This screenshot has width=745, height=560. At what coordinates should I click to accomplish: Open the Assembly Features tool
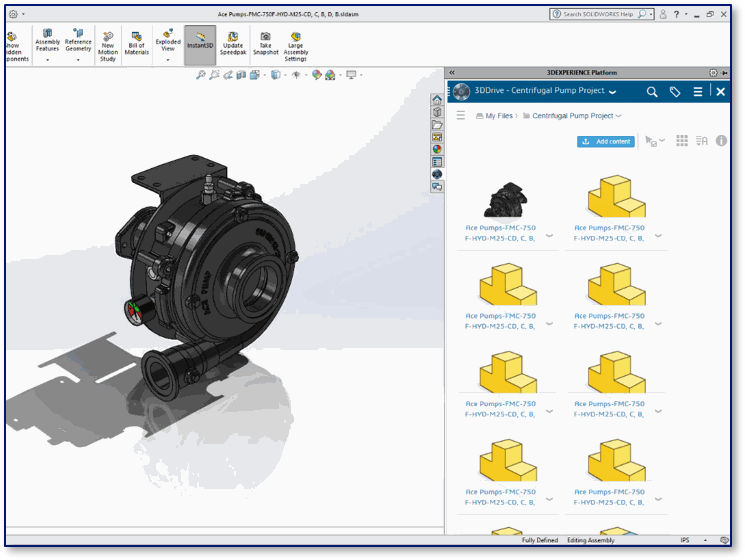[48, 41]
